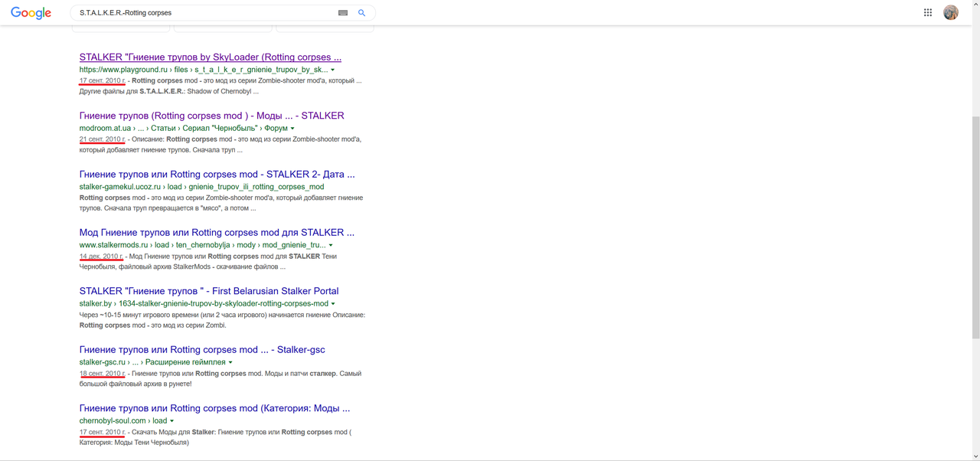The height and width of the screenshot is (461, 980).
Task: Click the date 18 сент. 2010 г.
Action: [102, 374]
